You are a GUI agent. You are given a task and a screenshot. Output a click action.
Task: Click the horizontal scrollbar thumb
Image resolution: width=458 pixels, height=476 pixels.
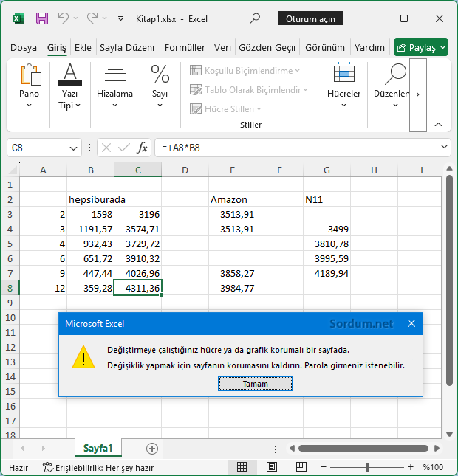pos(363,449)
